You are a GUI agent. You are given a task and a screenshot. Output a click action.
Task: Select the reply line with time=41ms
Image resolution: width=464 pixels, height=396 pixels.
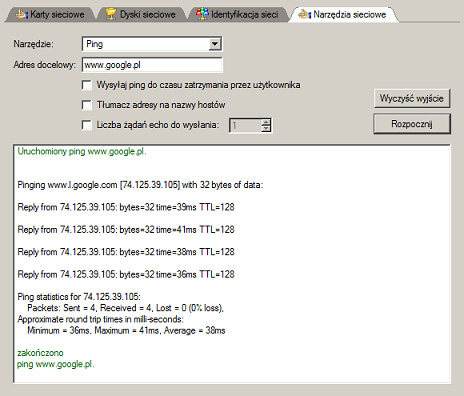[x=126, y=230]
